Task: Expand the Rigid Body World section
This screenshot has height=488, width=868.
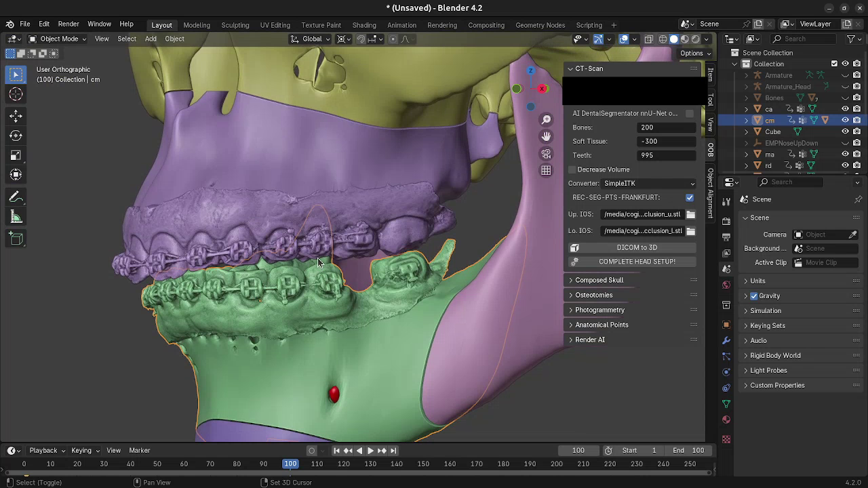Action: 775,356
